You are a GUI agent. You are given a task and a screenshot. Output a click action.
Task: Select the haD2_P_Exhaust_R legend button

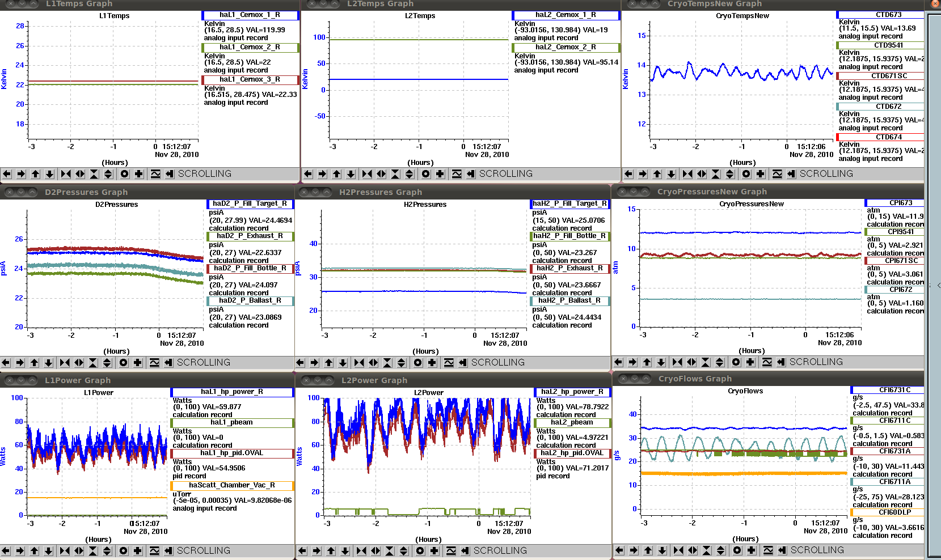click(250, 236)
